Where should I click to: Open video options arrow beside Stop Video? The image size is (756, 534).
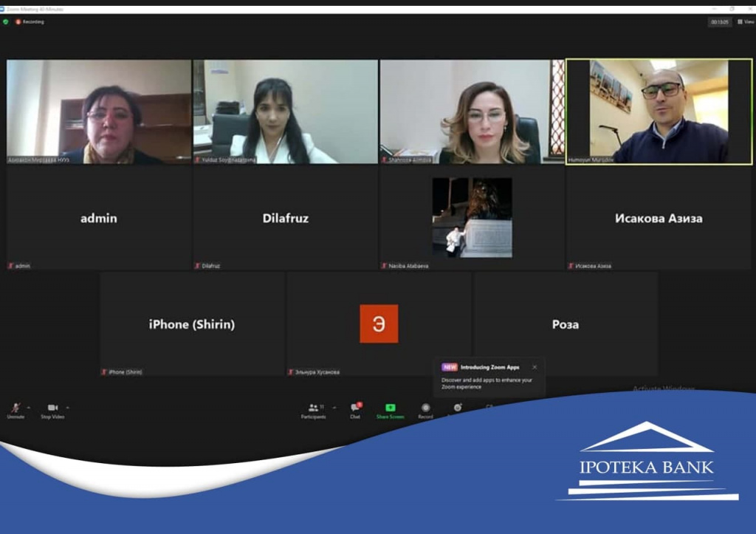[x=67, y=407]
